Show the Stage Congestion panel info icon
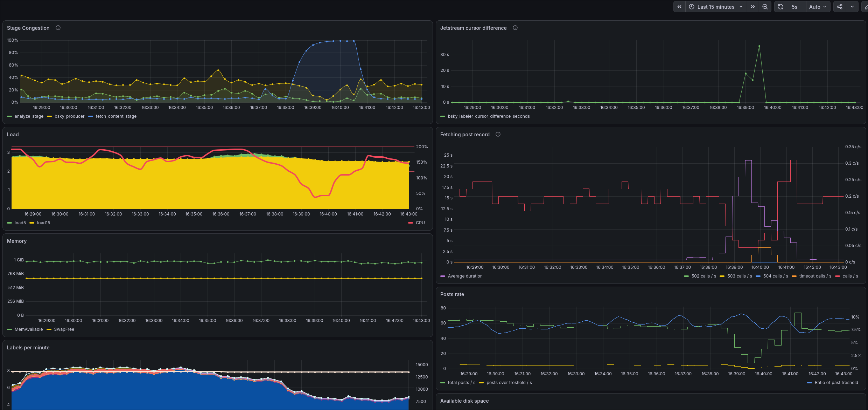Image resolution: width=868 pixels, height=410 pixels. point(58,28)
